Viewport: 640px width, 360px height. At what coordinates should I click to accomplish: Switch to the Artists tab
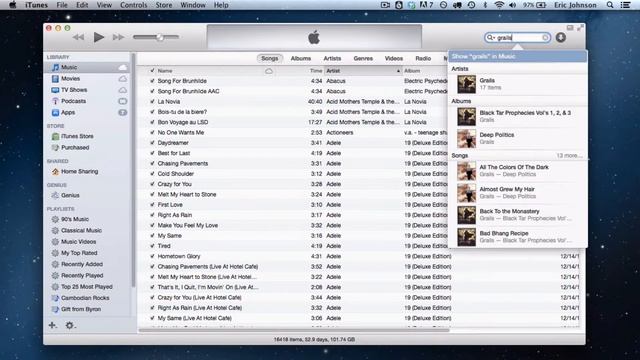332,58
